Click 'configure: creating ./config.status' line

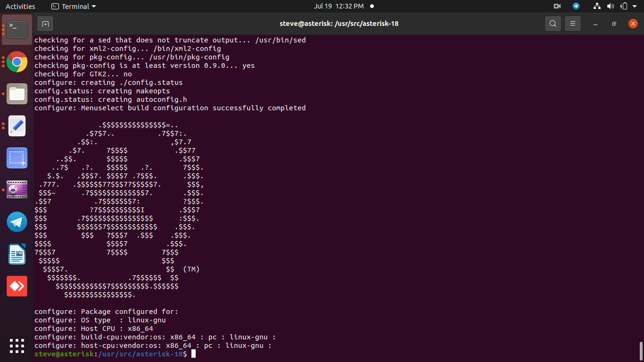pyautogui.click(x=108, y=82)
